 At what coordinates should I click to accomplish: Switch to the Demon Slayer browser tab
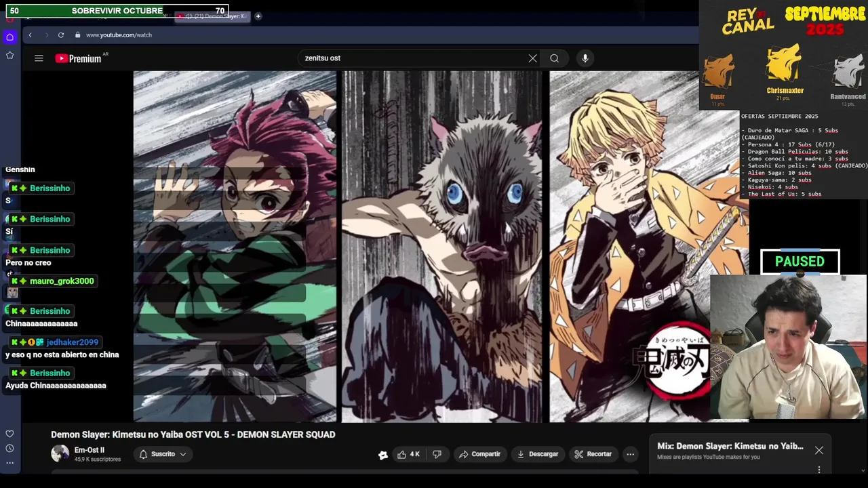[x=212, y=16]
